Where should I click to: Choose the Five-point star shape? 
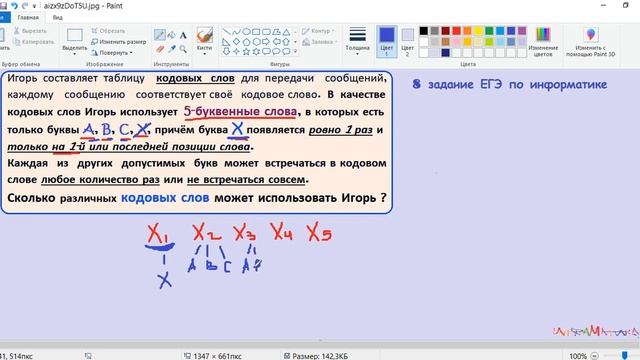[246, 51]
